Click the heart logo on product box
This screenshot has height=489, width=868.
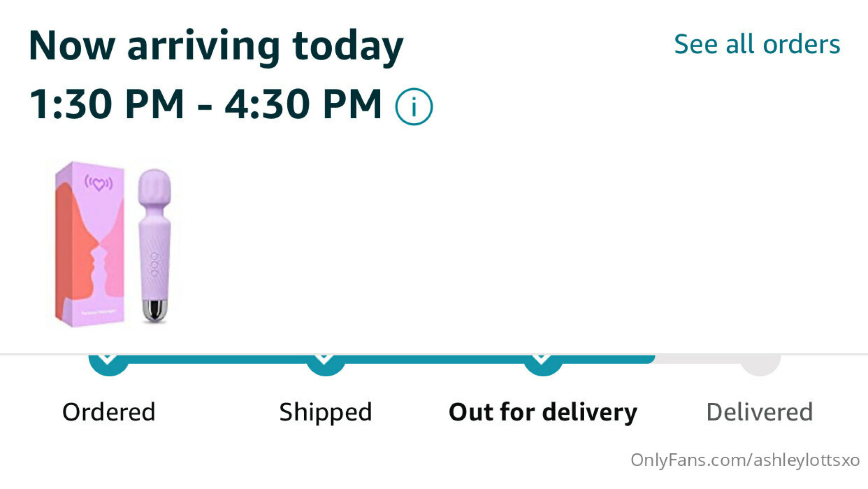coord(99,183)
